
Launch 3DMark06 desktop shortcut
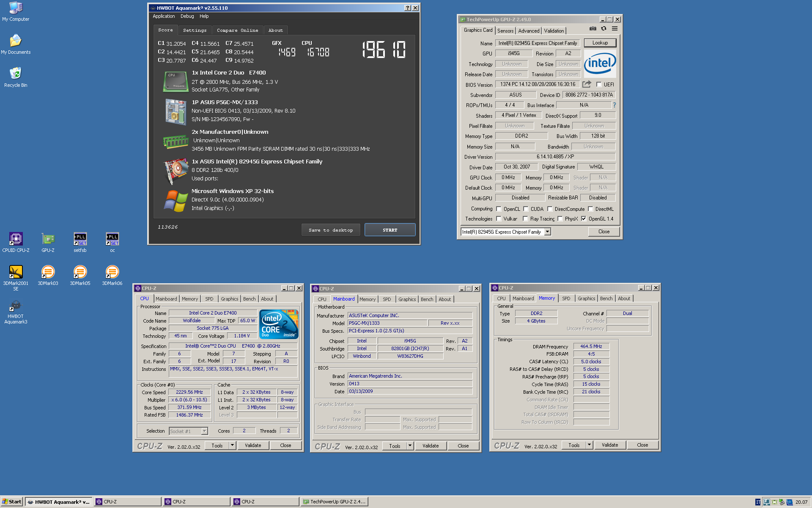coord(112,276)
